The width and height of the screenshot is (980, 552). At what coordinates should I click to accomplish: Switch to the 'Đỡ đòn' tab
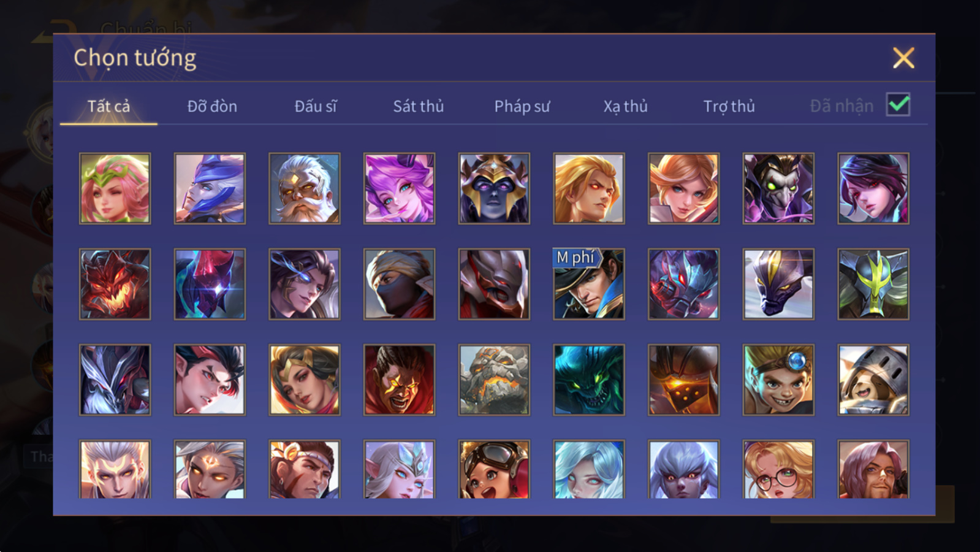(212, 106)
